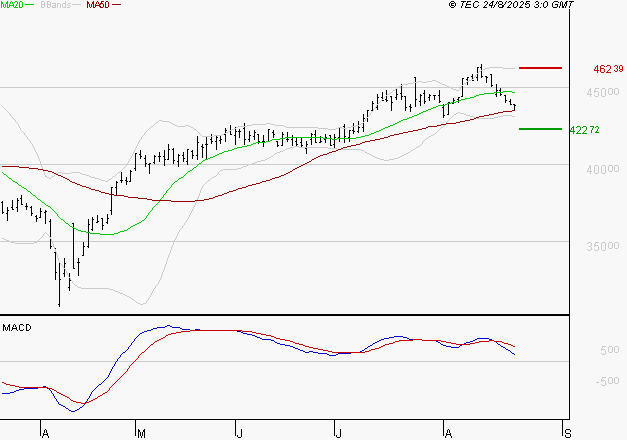Click the 422.72 support price label

(583, 130)
